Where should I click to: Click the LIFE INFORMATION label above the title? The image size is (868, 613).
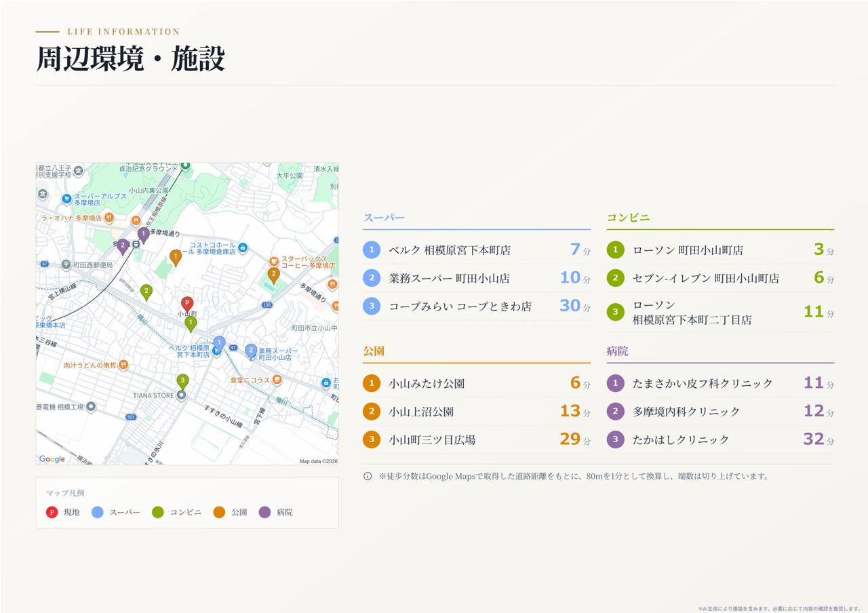coord(123,32)
